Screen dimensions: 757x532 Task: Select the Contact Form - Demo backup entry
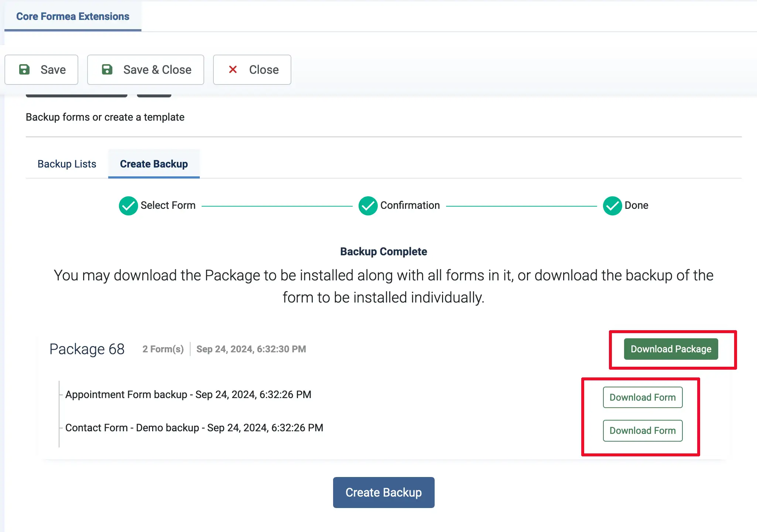[x=194, y=428]
